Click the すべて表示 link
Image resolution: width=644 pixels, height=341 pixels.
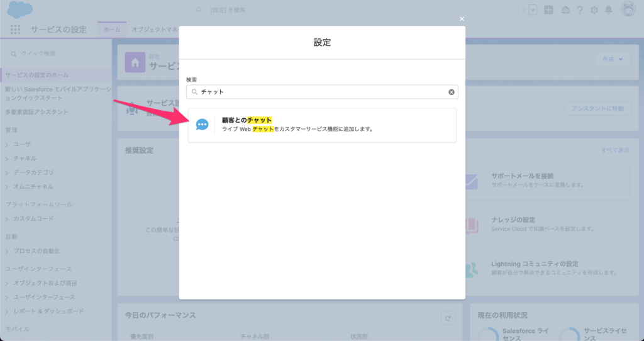tap(615, 150)
